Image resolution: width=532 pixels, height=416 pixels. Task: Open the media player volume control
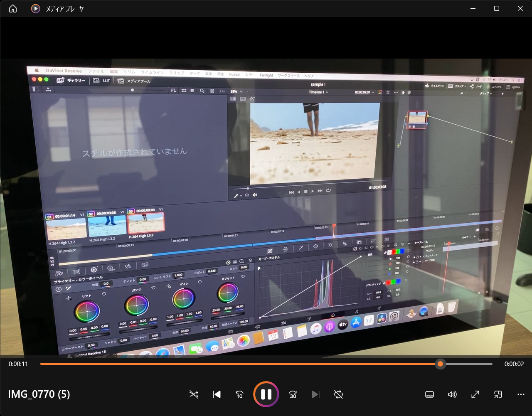[x=452, y=394]
